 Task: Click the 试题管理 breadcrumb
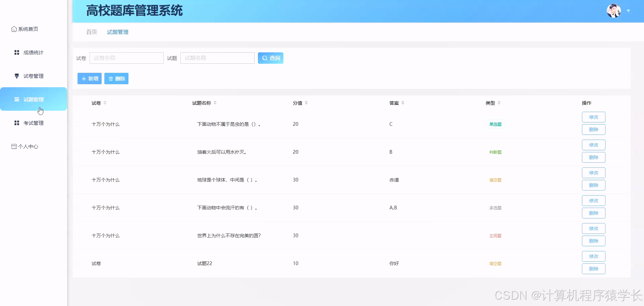pos(118,32)
